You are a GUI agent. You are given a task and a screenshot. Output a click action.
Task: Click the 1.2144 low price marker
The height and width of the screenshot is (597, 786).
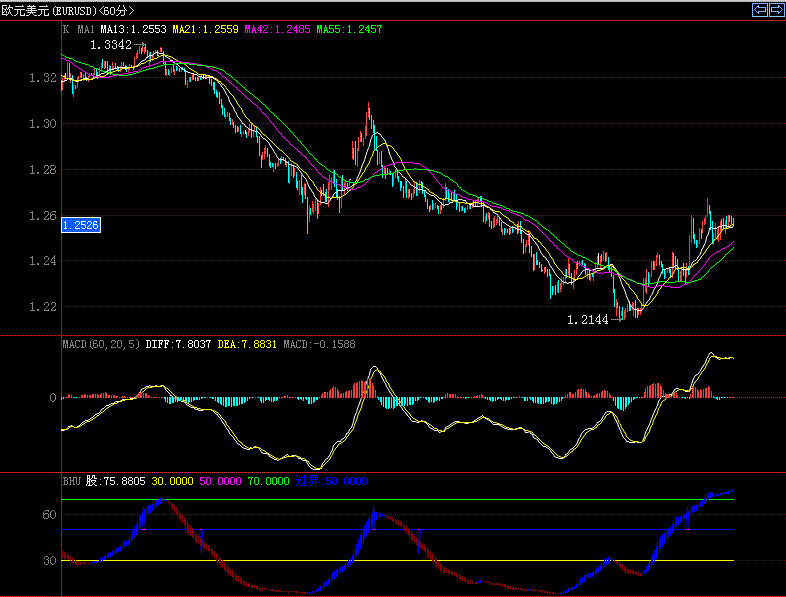(x=587, y=320)
